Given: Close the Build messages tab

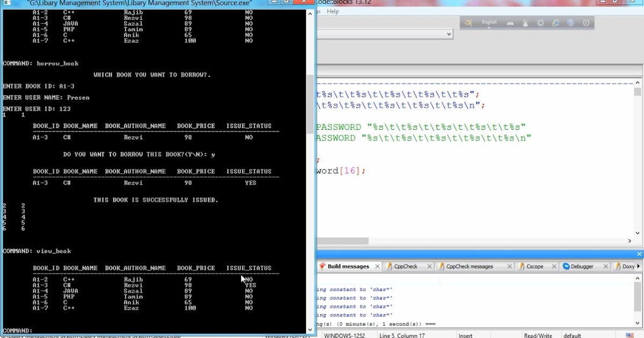Looking at the screenshot, I should tap(377, 267).
